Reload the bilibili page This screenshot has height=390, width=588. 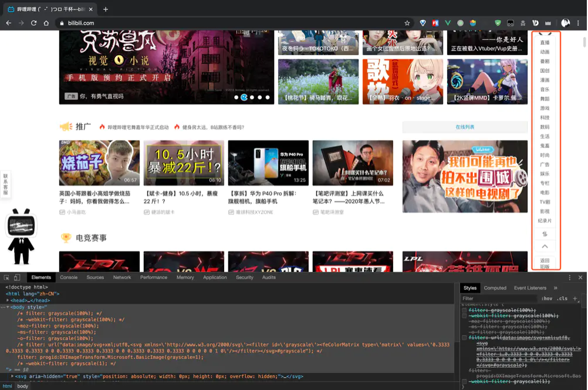[34, 23]
